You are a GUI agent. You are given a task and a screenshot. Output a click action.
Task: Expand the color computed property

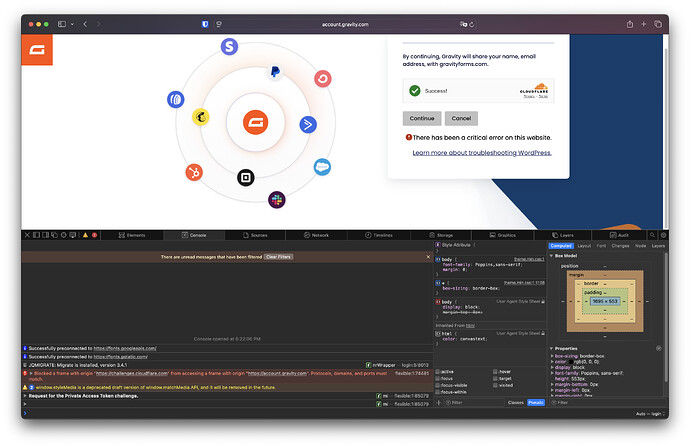click(x=552, y=362)
